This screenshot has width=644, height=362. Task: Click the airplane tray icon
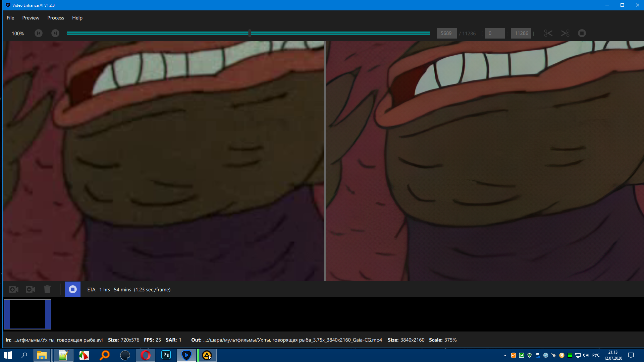point(554,355)
